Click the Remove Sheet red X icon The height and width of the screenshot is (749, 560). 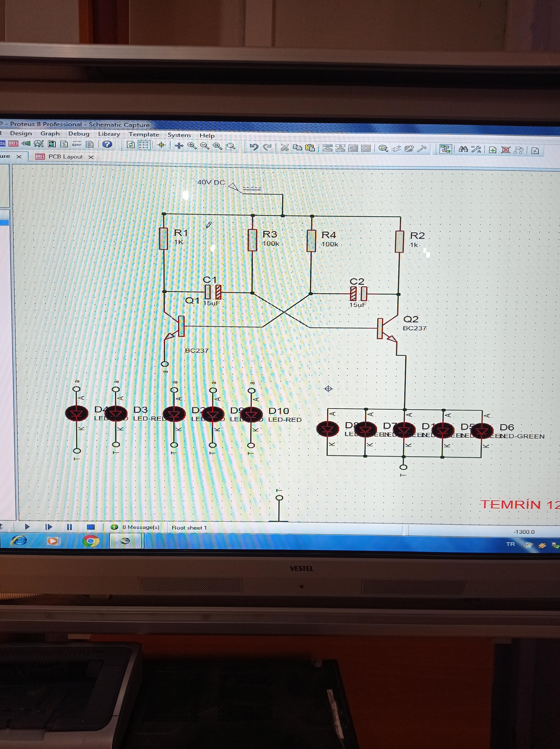pos(506,150)
